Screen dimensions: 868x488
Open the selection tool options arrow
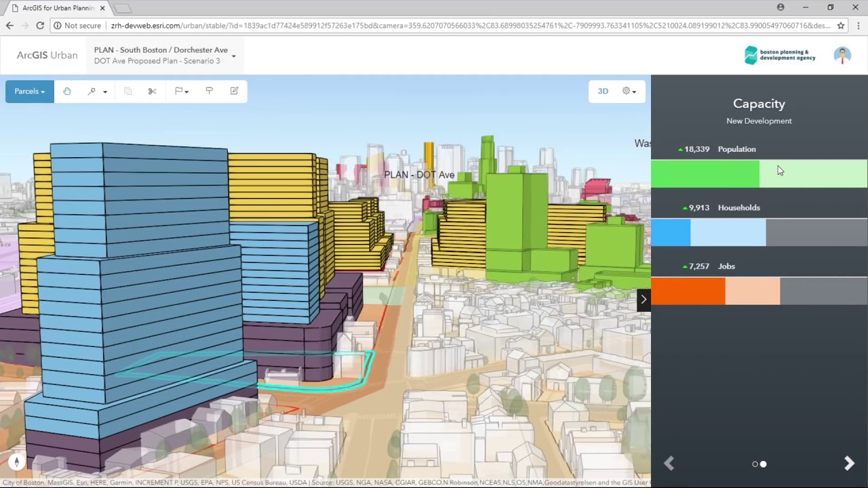tap(105, 91)
